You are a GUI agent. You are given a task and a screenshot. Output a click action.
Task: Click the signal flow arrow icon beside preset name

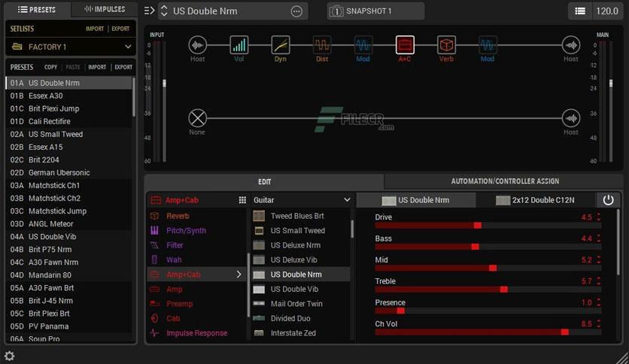coord(149,11)
